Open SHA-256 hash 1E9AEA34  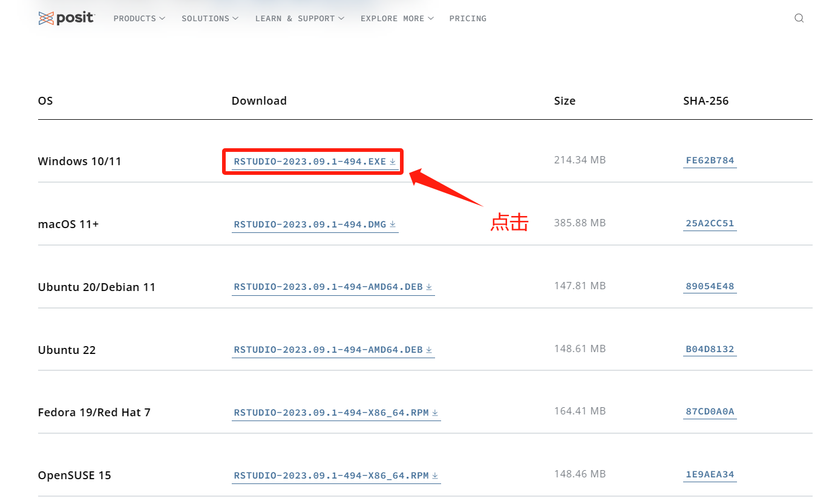tap(710, 474)
